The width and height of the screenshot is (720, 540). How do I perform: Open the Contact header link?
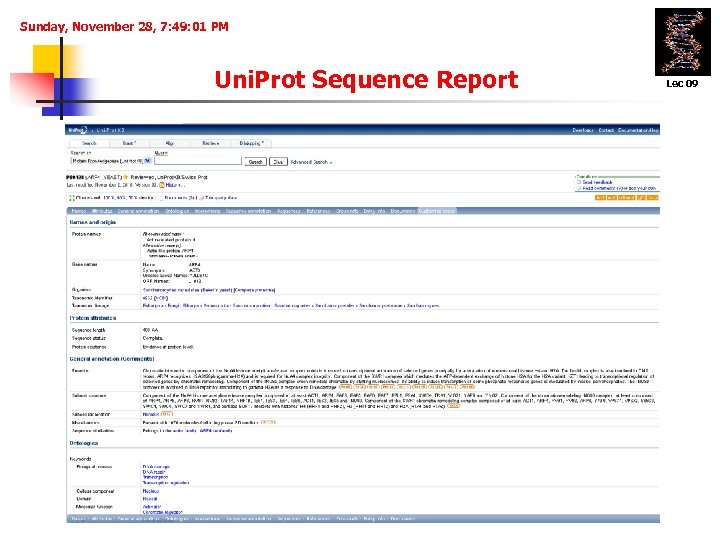click(x=606, y=130)
